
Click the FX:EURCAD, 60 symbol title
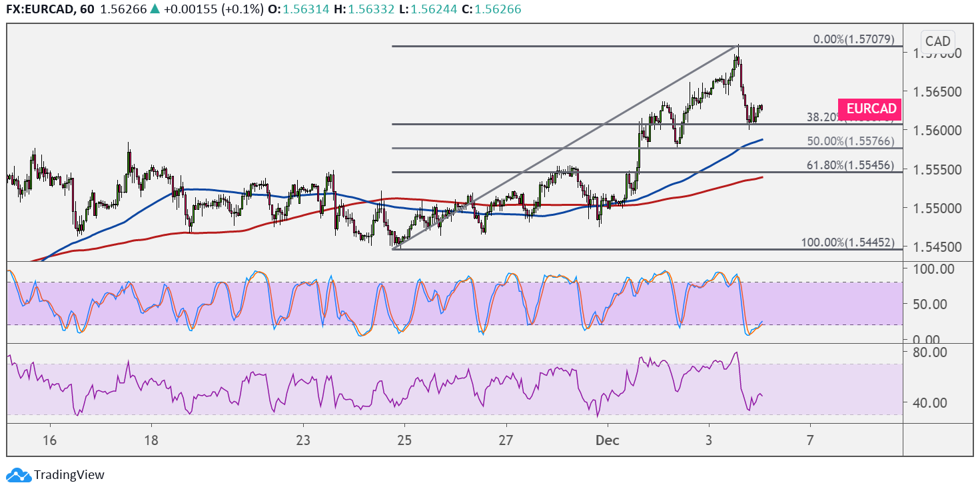coord(50,9)
